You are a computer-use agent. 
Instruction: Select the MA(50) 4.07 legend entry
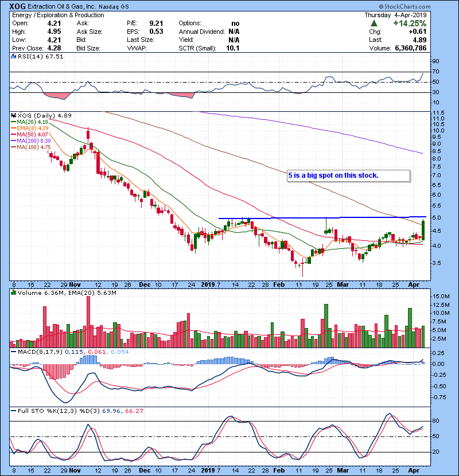coord(29,134)
